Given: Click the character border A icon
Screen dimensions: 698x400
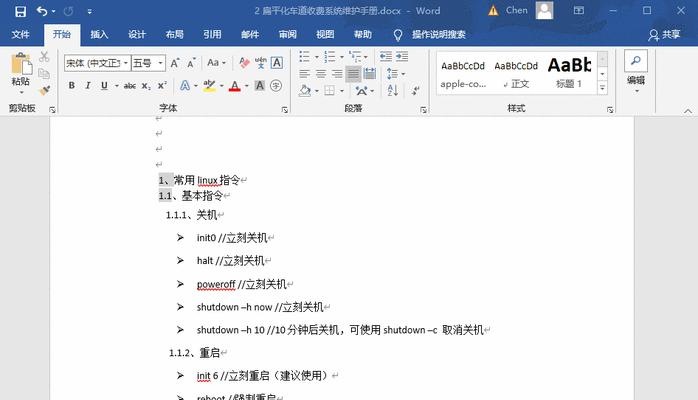Looking at the screenshot, I should tap(276, 63).
